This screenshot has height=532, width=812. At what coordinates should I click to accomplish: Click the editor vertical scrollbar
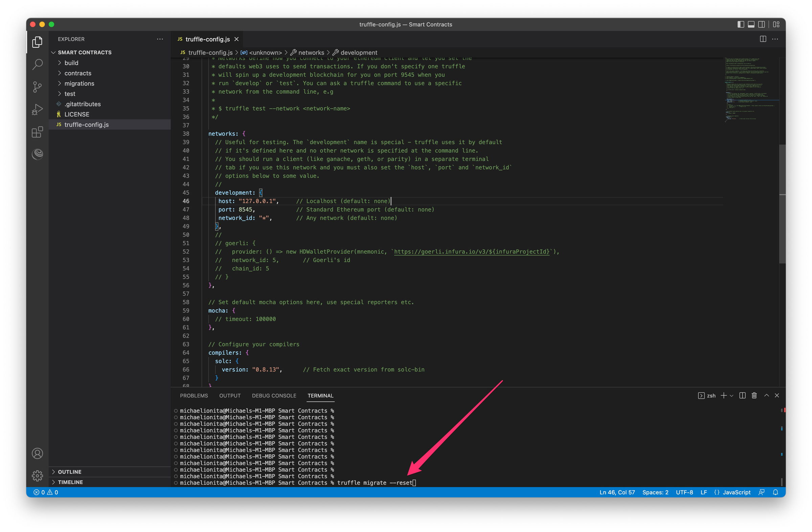click(x=782, y=204)
